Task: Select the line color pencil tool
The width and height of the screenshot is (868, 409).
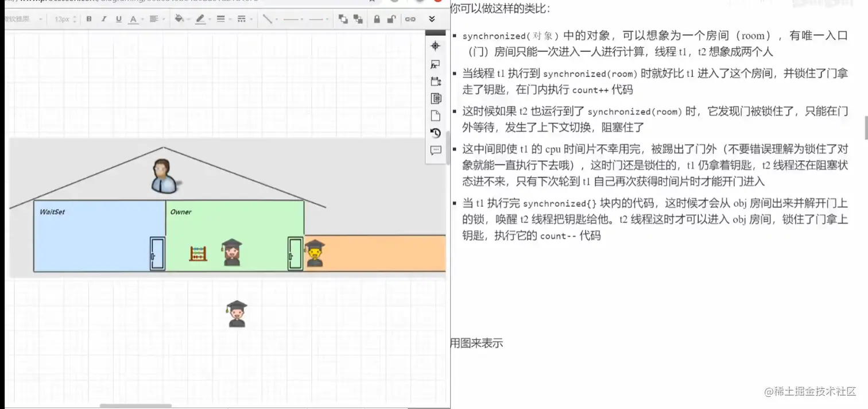Action: click(x=200, y=20)
